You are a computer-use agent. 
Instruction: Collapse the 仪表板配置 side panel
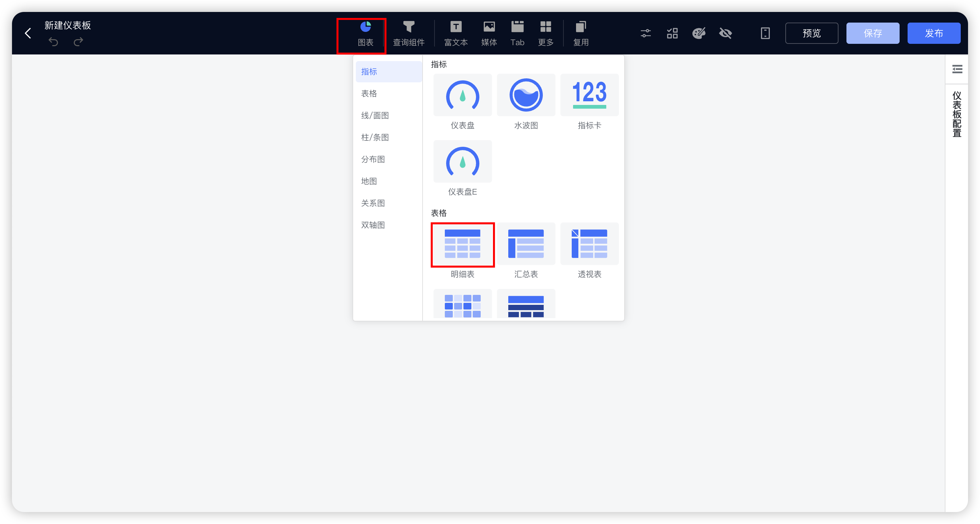(957, 69)
